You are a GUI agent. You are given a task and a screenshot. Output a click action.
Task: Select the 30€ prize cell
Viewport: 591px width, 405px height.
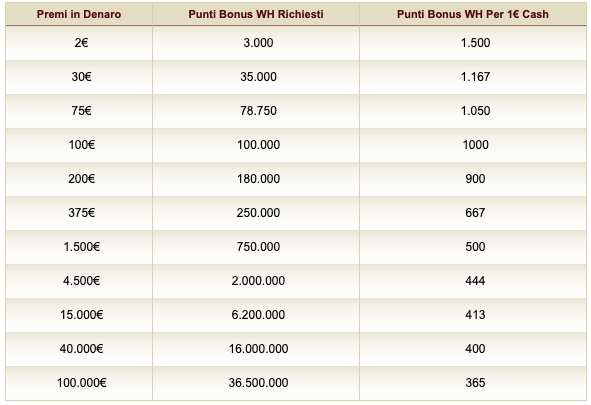(79, 77)
